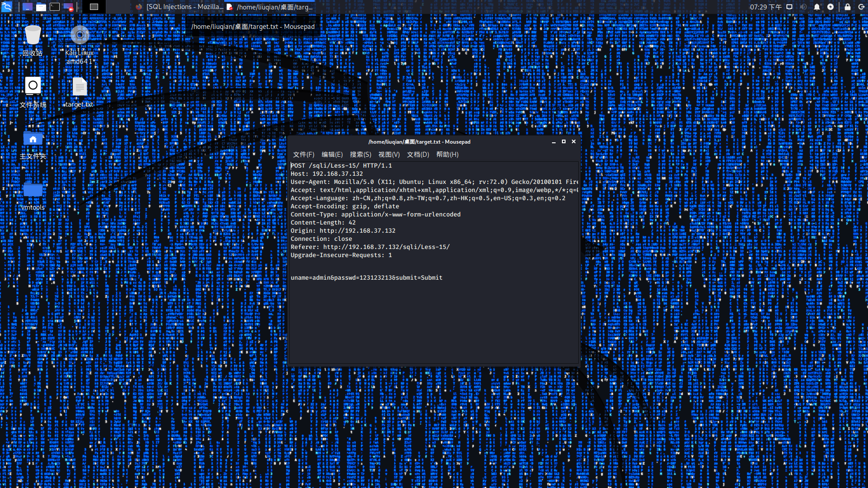Screen dimensions: 868x488
Task: Click the panel clock showing 07:29
Action: [765, 7]
